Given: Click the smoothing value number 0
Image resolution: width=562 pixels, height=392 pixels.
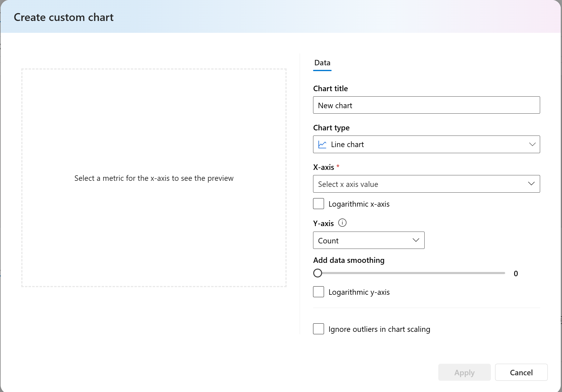Looking at the screenshot, I should click(516, 273).
